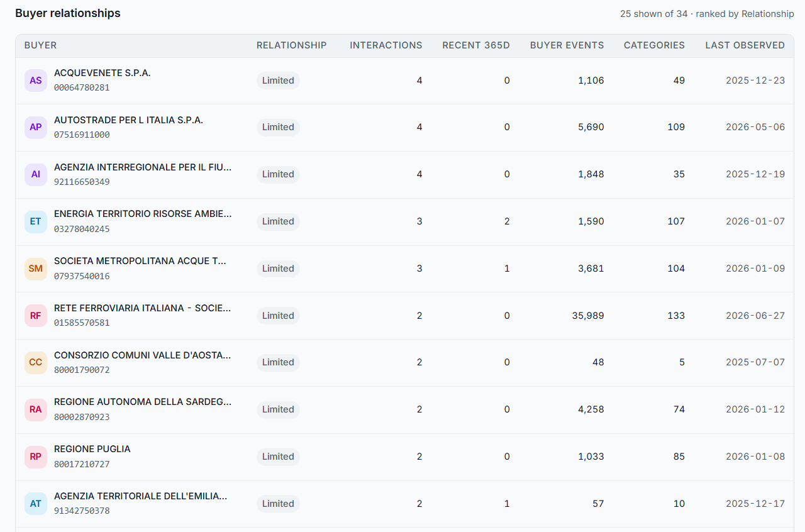Click the Limited badge for AGENZIA TERRITORIALE

click(x=278, y=504)
